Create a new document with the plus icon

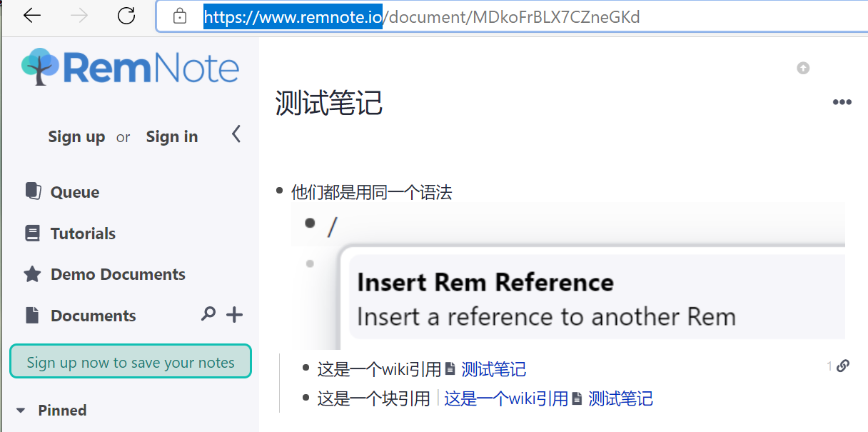(234, 314)
